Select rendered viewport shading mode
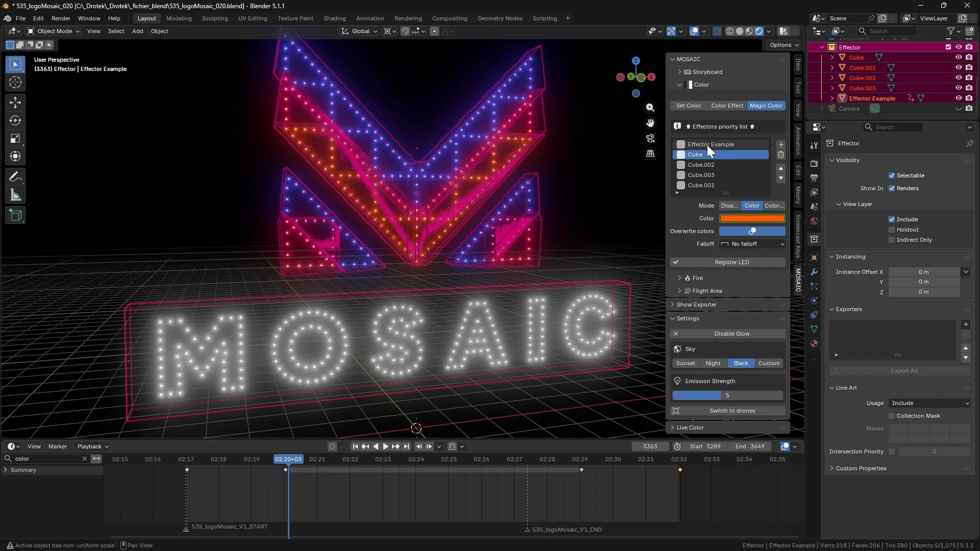Image resolution: width=980 pixels, height=551 pixels. click(x=759, y=31)
